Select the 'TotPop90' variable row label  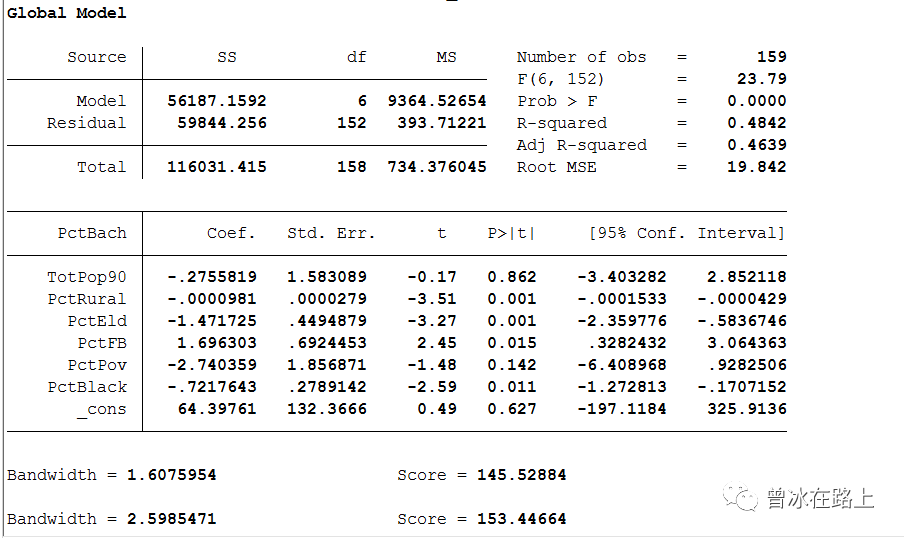(86, 277)
